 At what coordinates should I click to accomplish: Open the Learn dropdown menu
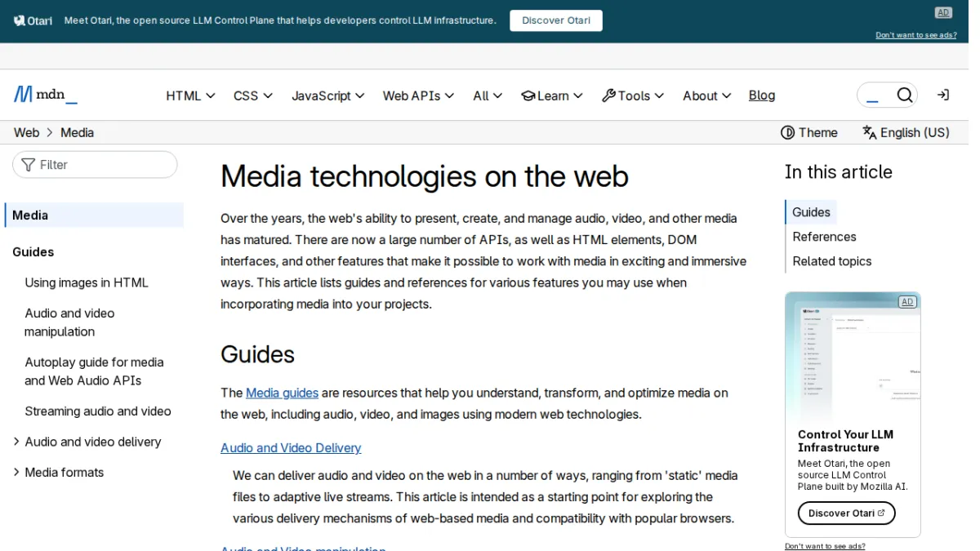552,96
